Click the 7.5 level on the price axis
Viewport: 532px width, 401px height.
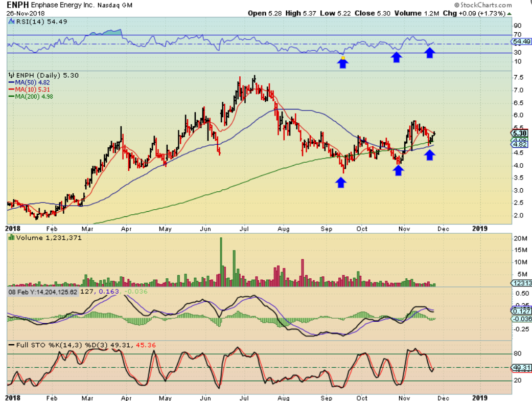point(518,77)
